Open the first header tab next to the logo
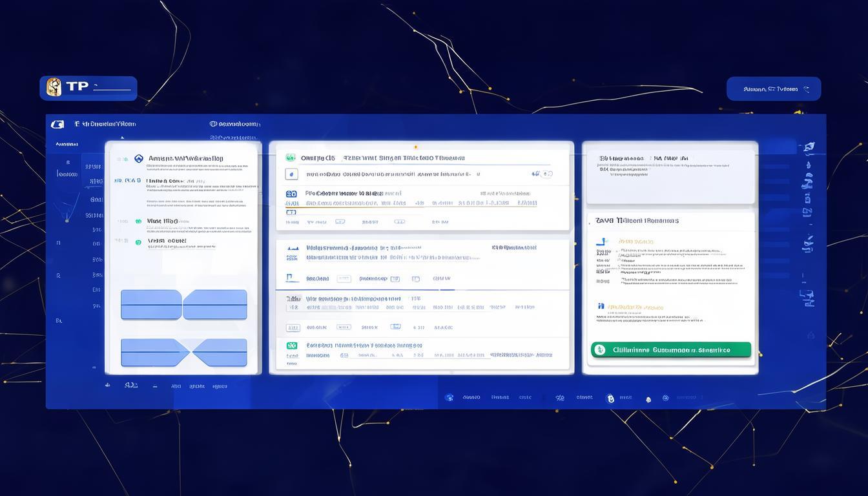This screenshot has height=496, width=868. click(105, 124)
